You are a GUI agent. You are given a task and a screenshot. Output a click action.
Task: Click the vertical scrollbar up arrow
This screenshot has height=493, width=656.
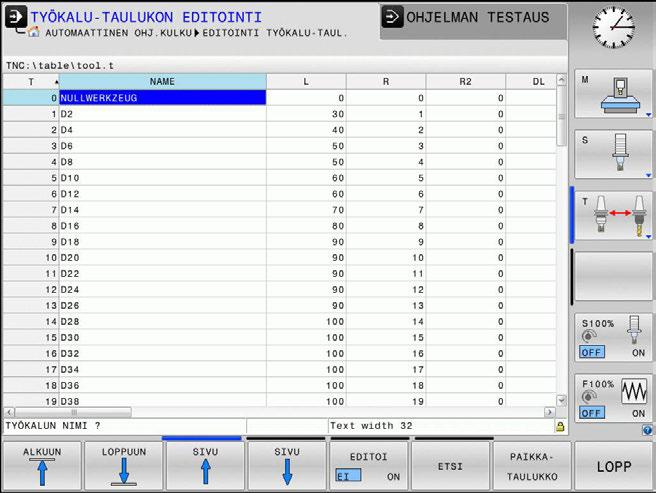pyautogui.click(x=561, y=80)
